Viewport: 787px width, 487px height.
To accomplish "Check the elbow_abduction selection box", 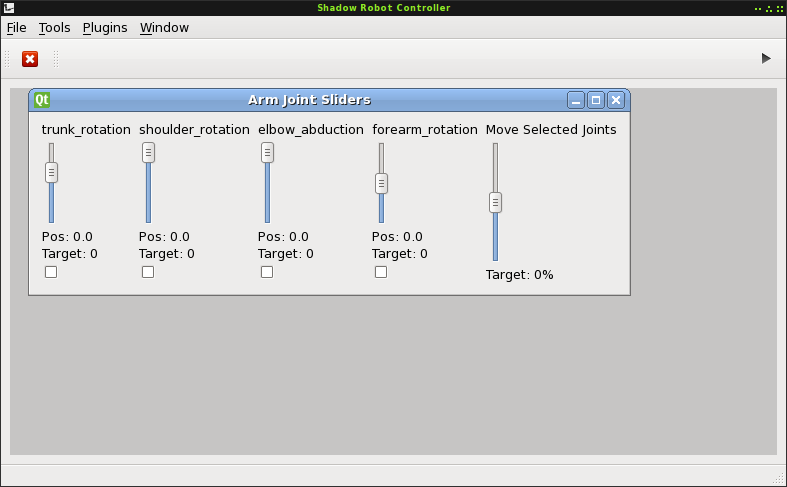I will pos(267,272).
